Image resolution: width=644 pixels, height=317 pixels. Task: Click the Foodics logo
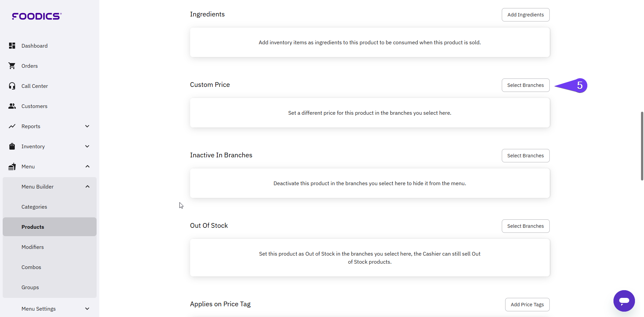click(x=37, y=16)
